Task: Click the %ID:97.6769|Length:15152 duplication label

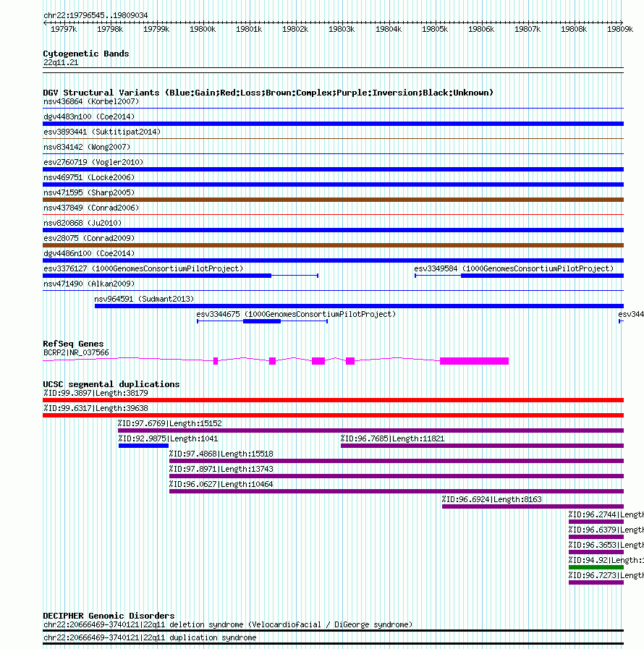Action: [170, 423]
